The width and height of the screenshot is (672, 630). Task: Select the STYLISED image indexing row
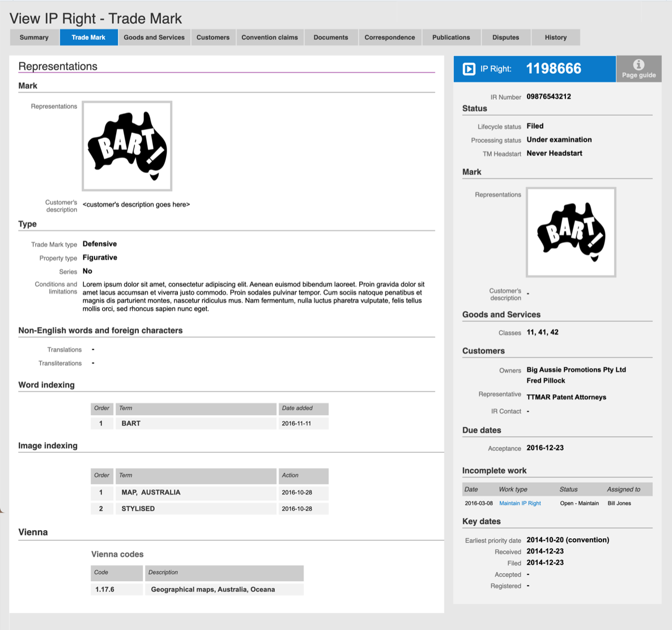[210, 509]
